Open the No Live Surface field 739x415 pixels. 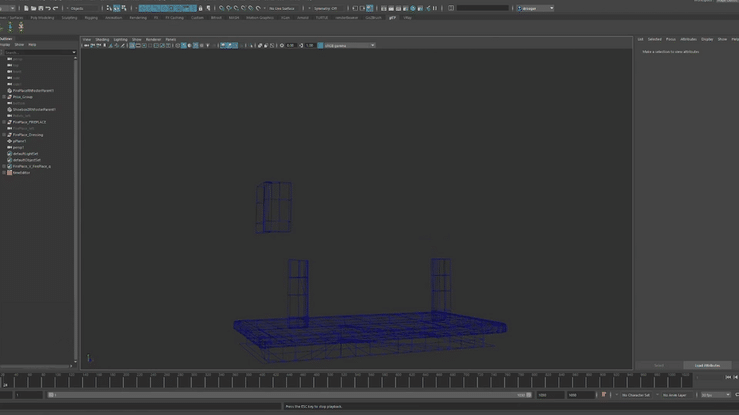tap(282, 8)
